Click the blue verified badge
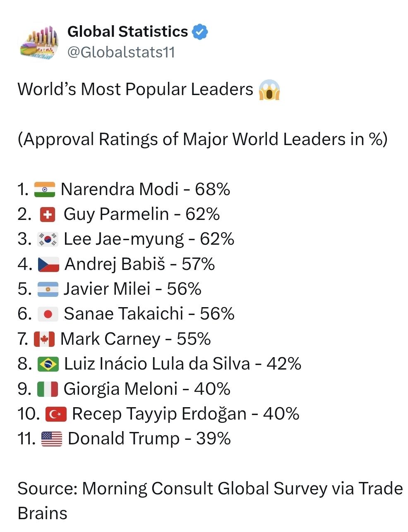This screenshot has height=532, width=408. (200, 32)
